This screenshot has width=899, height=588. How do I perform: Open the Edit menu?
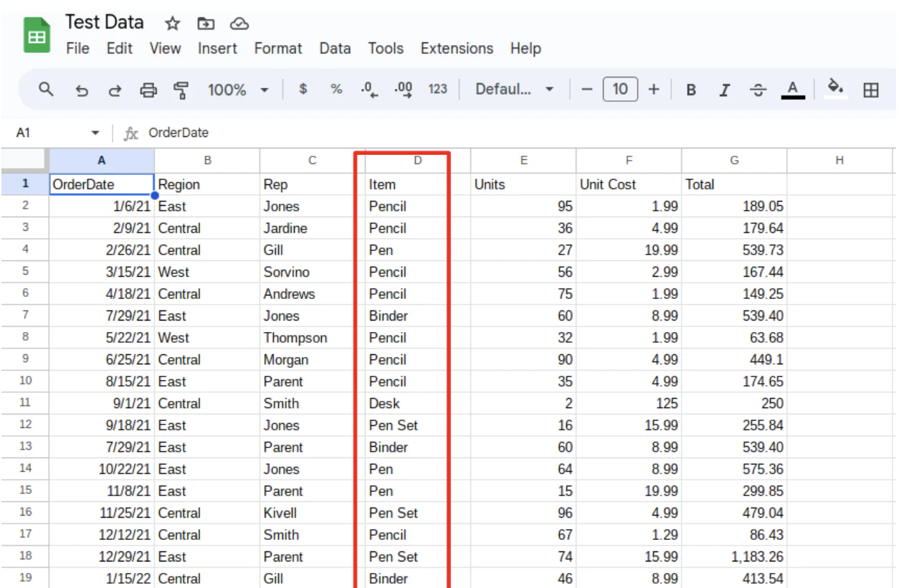[x=120, y=49]
